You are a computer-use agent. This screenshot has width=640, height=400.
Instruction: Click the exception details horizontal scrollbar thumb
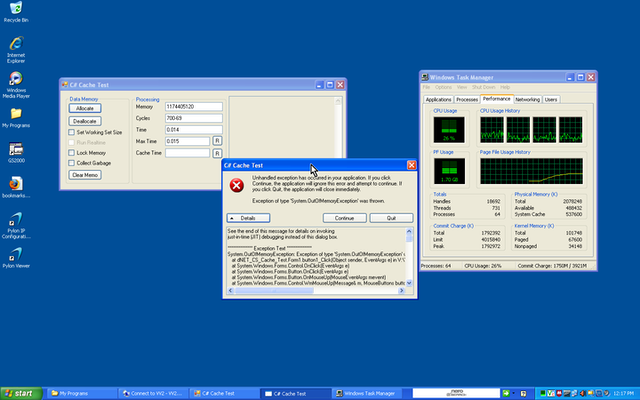tap(274, 291)
